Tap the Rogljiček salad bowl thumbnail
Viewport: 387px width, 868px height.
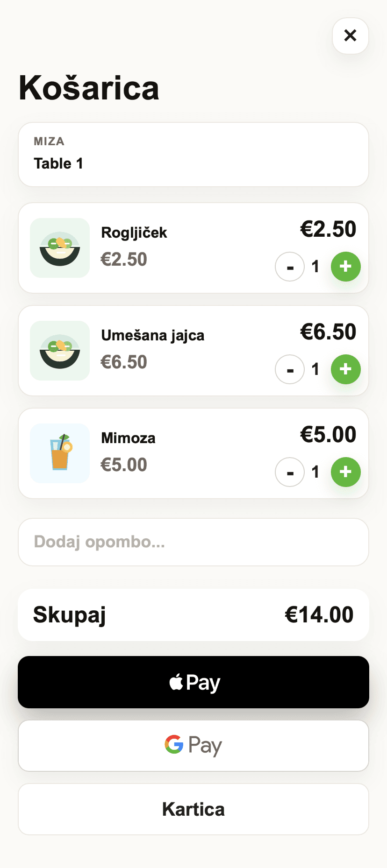point(60,248)
